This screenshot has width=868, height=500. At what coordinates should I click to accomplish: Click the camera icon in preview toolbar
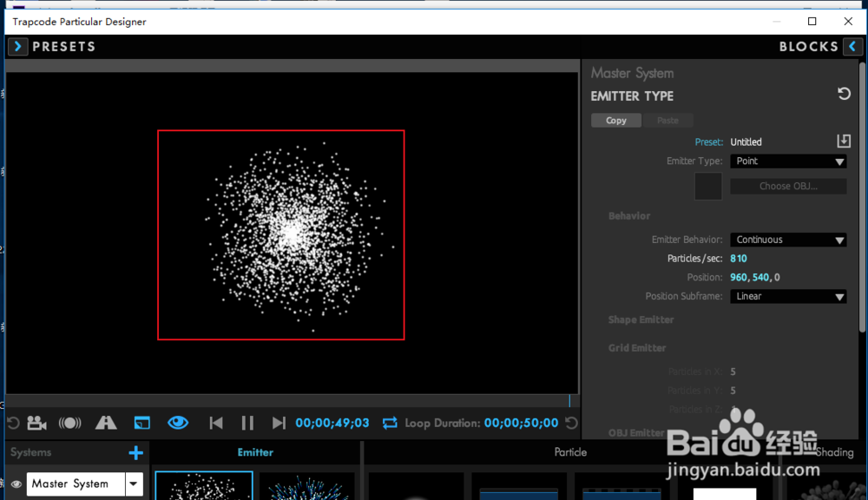(x=37, y=423)
